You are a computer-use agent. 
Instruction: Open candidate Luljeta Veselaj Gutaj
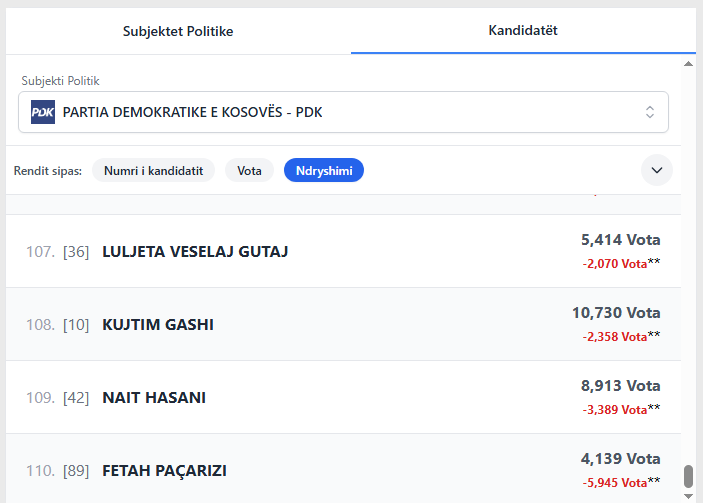(x=195, y=251)
